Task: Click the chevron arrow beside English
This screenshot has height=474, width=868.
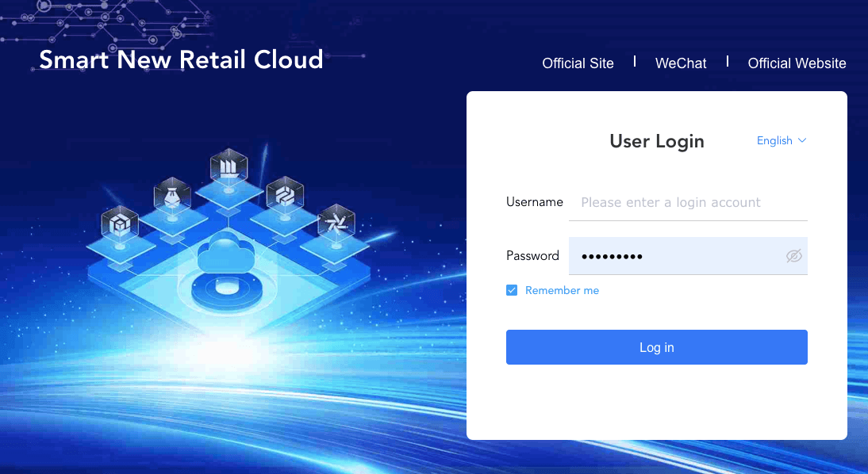Action: point(802,140)
